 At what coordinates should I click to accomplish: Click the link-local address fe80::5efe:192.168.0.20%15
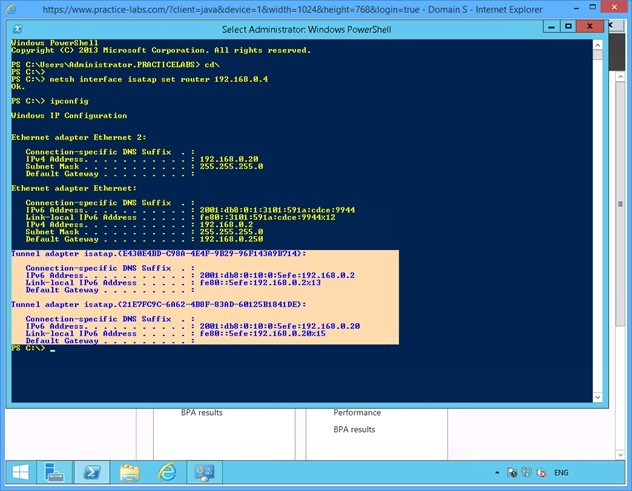point(262,333)
